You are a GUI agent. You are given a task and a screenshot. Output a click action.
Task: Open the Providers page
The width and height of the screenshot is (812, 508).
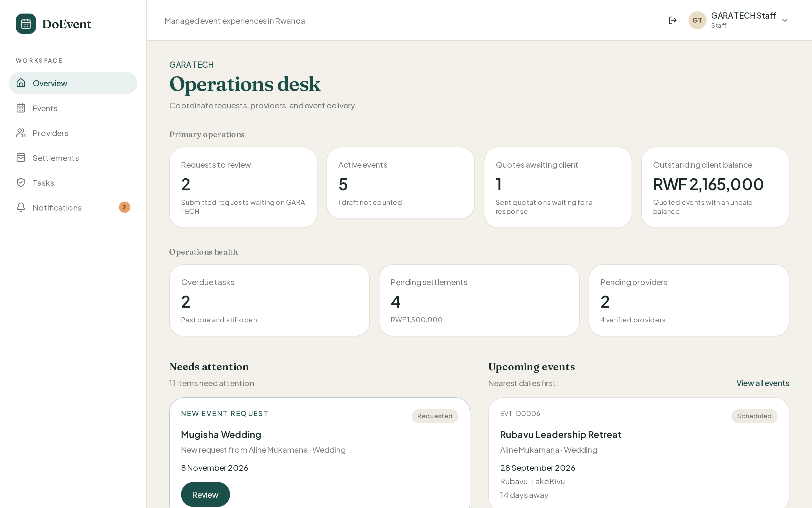point(73,133)
